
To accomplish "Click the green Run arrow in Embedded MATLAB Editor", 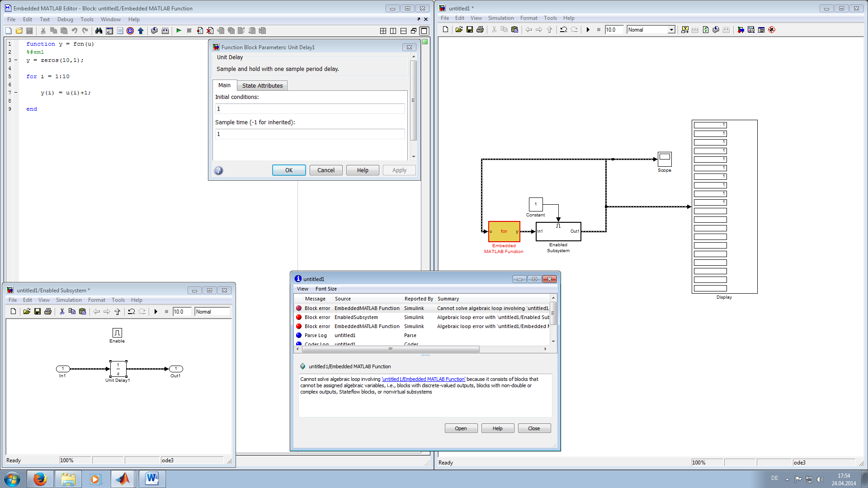I will click(179, 31).
